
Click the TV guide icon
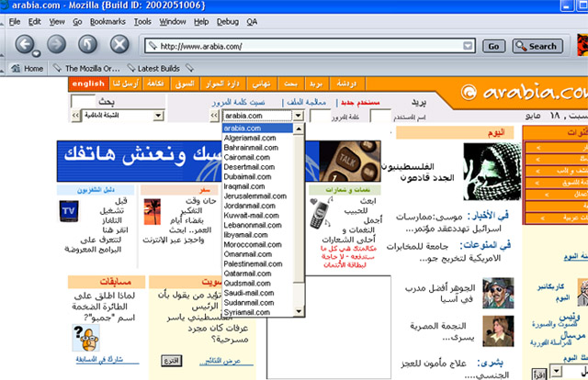click(69, 211)
